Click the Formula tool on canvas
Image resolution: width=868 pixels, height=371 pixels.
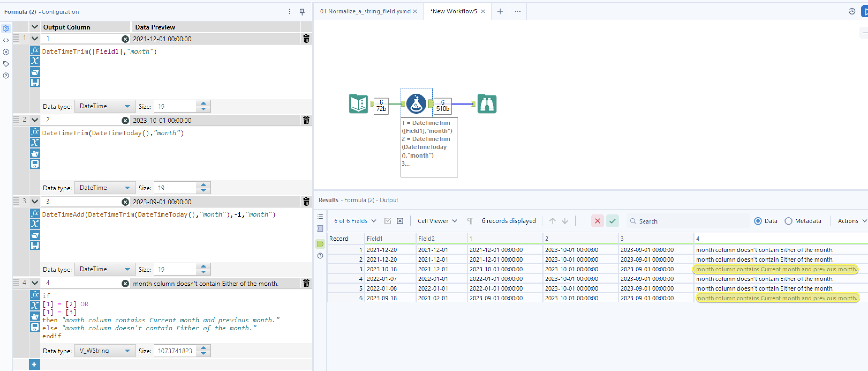[x=416, y=103]
